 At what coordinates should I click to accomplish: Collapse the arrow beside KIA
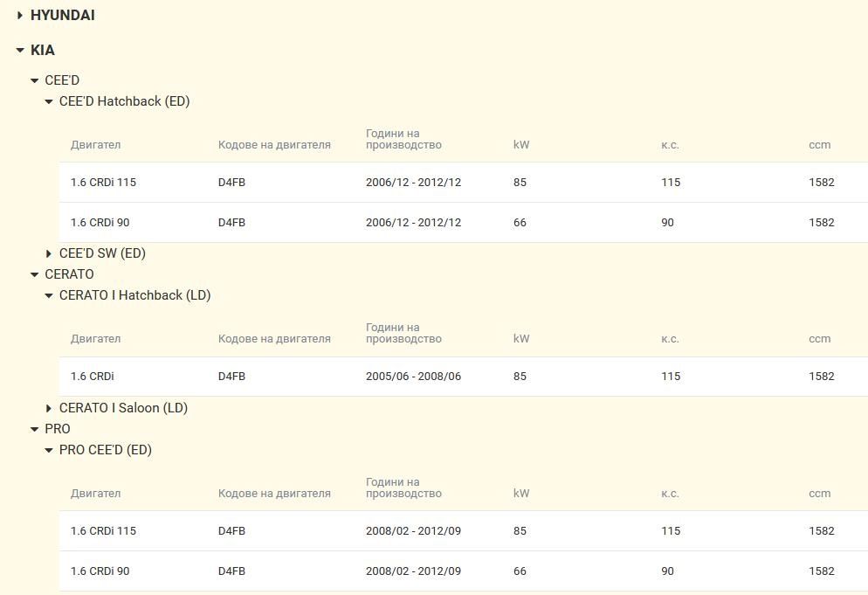20,51
